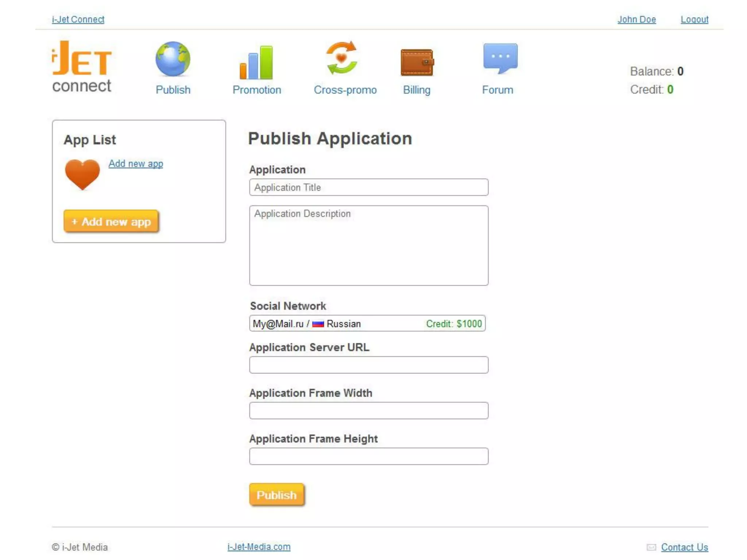Click the envelope icon beside Contact Us

coord(651,547)
